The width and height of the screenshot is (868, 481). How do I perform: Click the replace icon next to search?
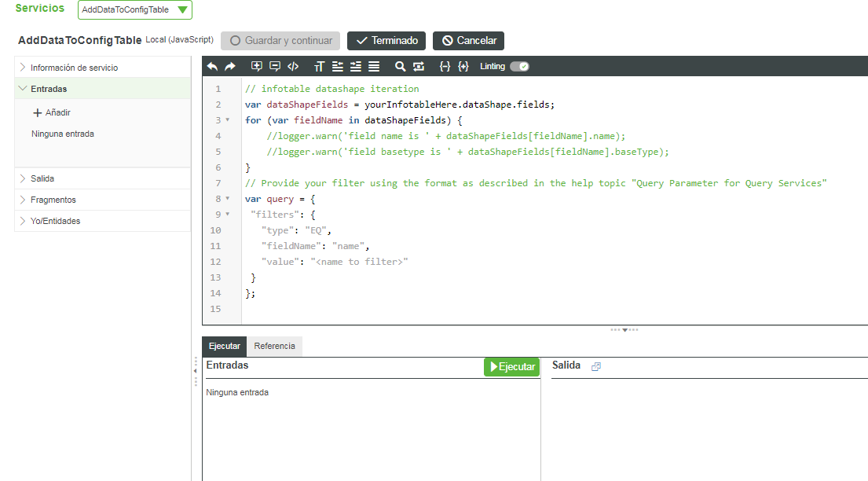tap(418, 67)
